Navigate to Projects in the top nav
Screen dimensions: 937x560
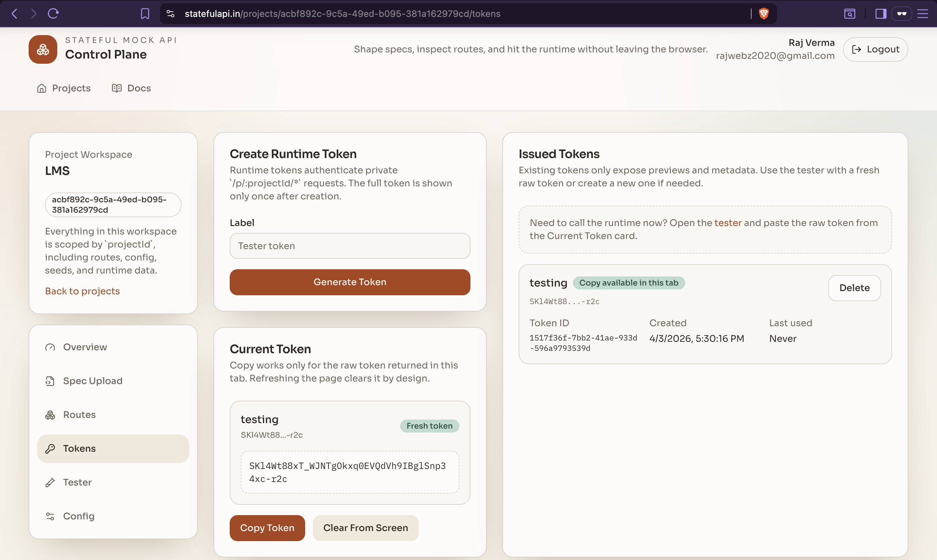tap(63, 88)
